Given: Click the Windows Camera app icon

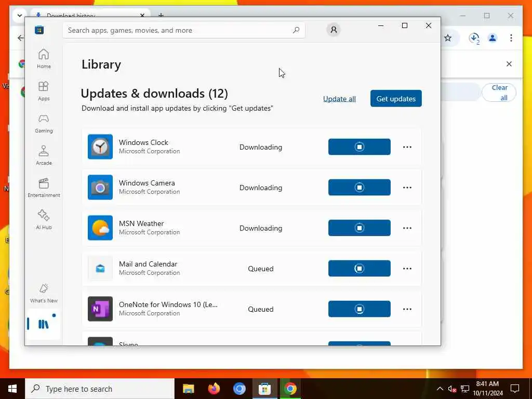Looking at the screenshot, I should point(100,187).
